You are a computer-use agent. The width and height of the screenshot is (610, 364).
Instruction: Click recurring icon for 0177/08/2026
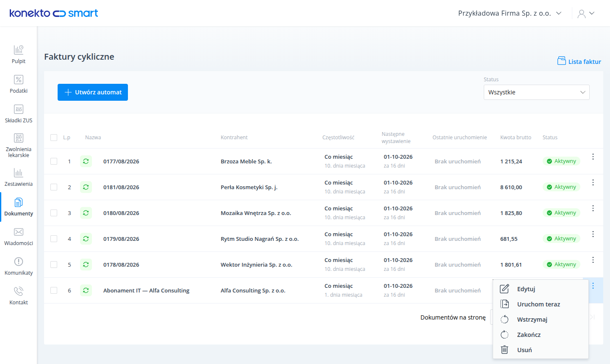point(86,161)
